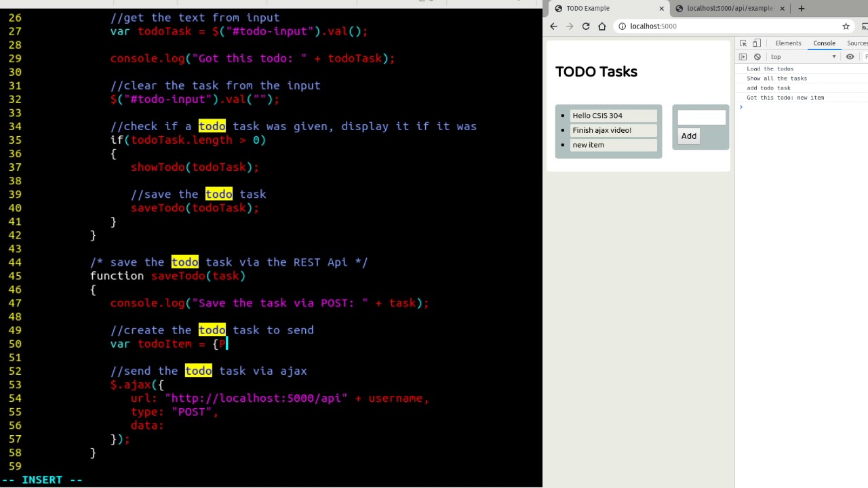
Task: Click '/* save the todo task via the REST Api */'
Action: (x=229, y=262)
